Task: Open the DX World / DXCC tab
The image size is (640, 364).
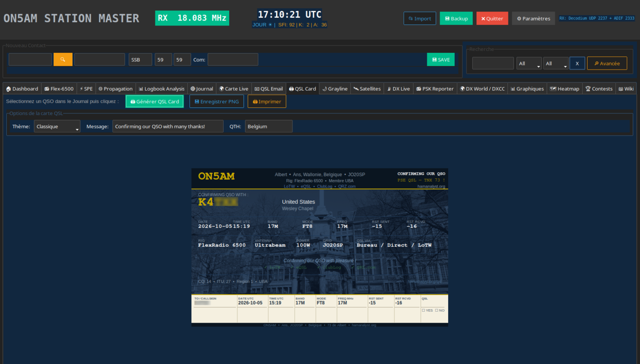Action: point(482,89)
